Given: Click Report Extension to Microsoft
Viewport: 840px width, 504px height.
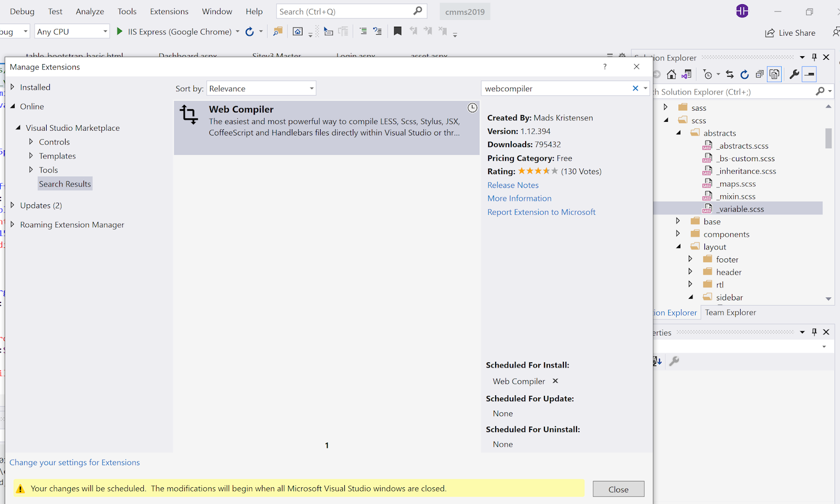Looking at the screenshot, I should (541, 212).
